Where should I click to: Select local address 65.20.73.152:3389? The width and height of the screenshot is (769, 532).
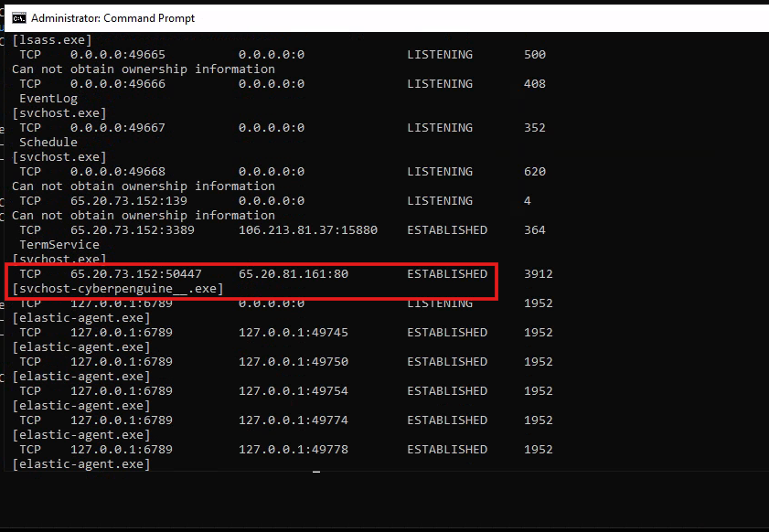pos(133,230)
